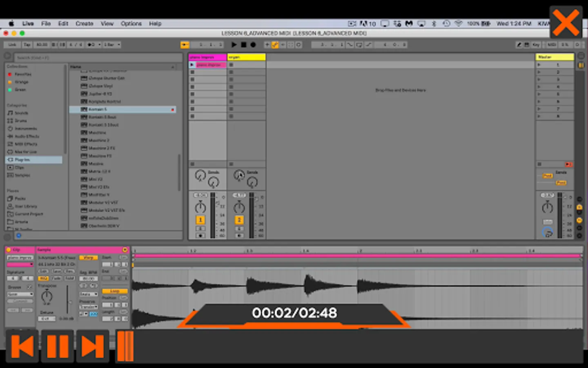Screen dimensions: 588x368
Task: Toggle the MIDI map mode button
Action: pyautogui.click(x=552, y=45)
